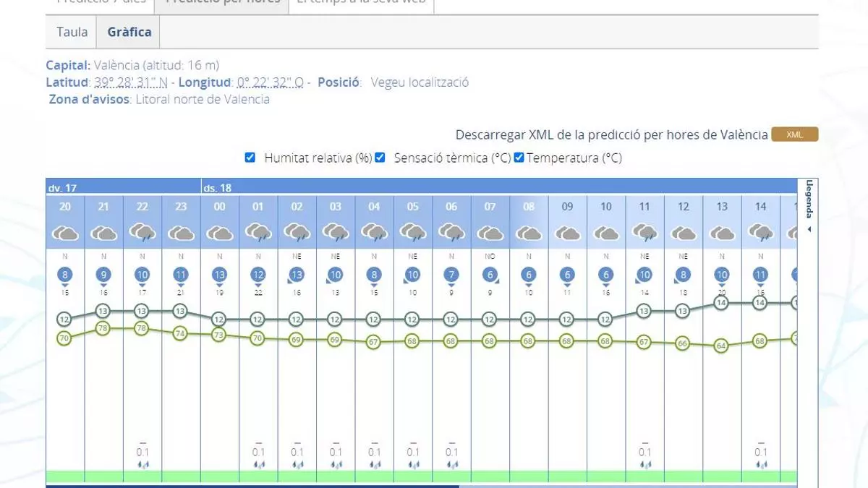Click the Litoral norte de Valencia warning zone
Screen dimensions: 868x488
tap(203, 99)
